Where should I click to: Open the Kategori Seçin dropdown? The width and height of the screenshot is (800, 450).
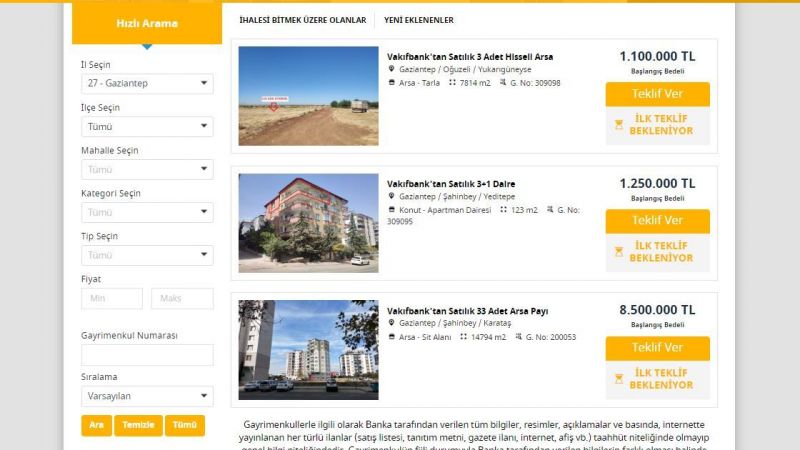(x=147, y=212)
